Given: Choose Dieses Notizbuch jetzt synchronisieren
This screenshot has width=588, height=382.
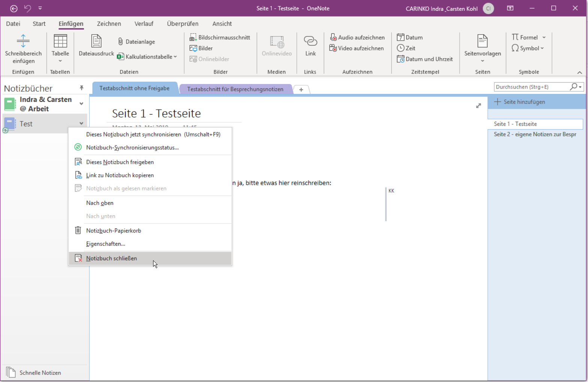Looking at the screenshot, I should (150, 134).
